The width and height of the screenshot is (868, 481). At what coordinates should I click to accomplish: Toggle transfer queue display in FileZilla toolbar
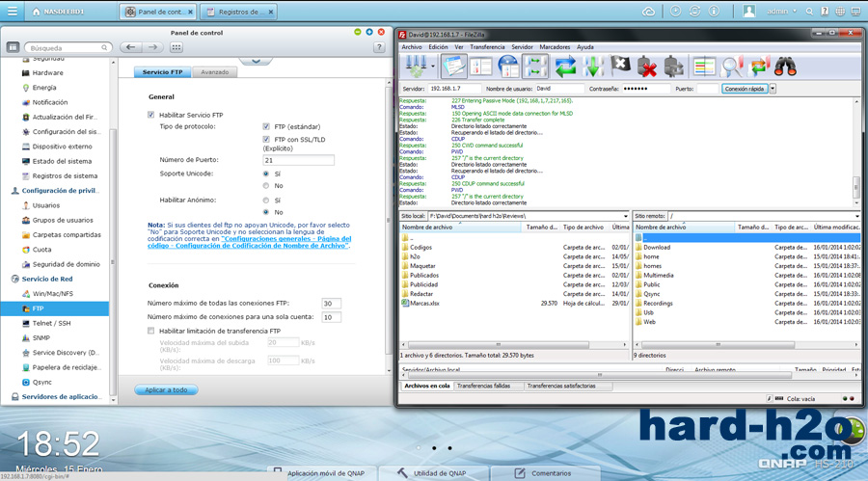tap(535, 67)
